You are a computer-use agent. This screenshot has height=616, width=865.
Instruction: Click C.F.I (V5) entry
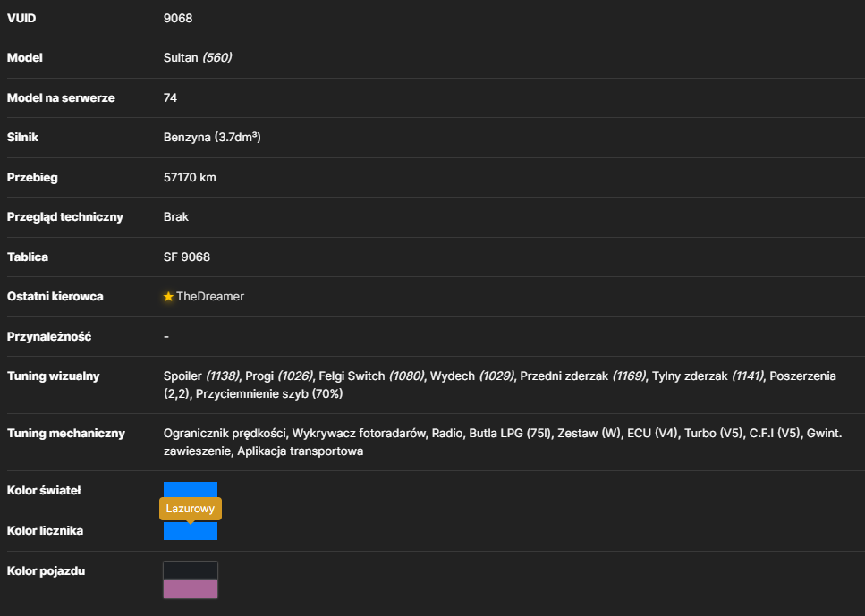[775, 434]
